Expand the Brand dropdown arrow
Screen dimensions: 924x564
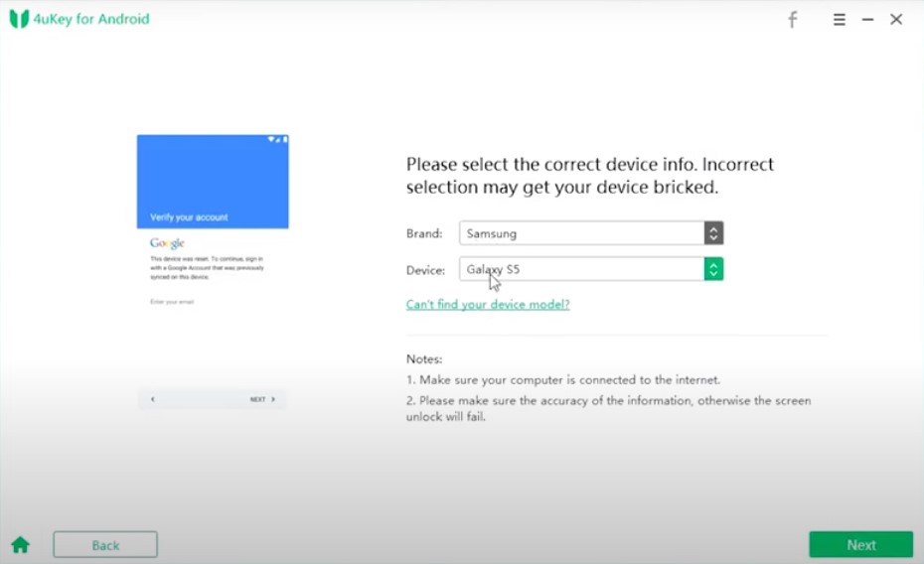[713, 233]
